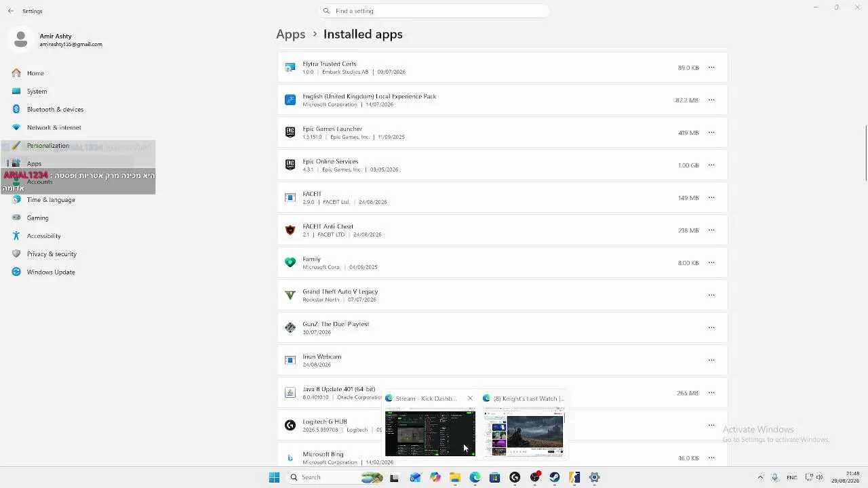The image size is (868, 488).
Task: Open Bluetooth & devices settings
Action: (55, 109)
